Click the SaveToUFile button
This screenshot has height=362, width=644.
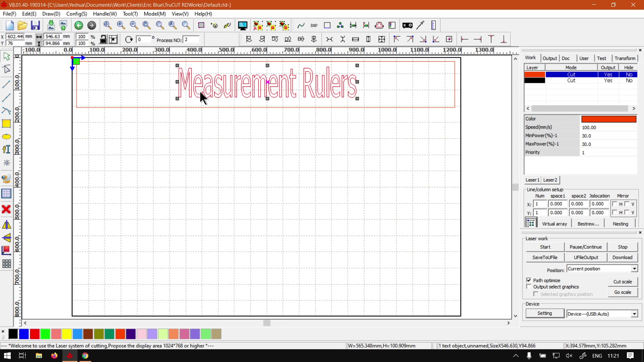(x=545, y=257)
